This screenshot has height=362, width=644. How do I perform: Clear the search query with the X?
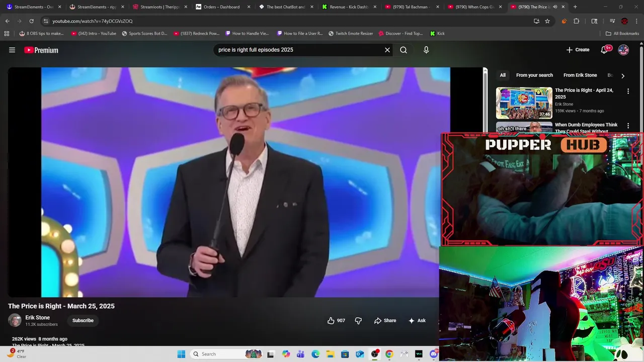pos(387,50)
